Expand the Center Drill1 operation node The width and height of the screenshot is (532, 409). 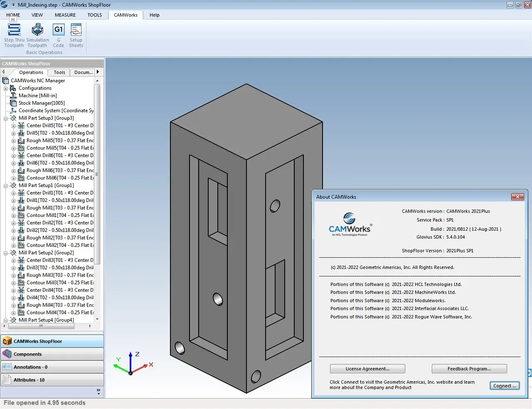coord(13,193)
